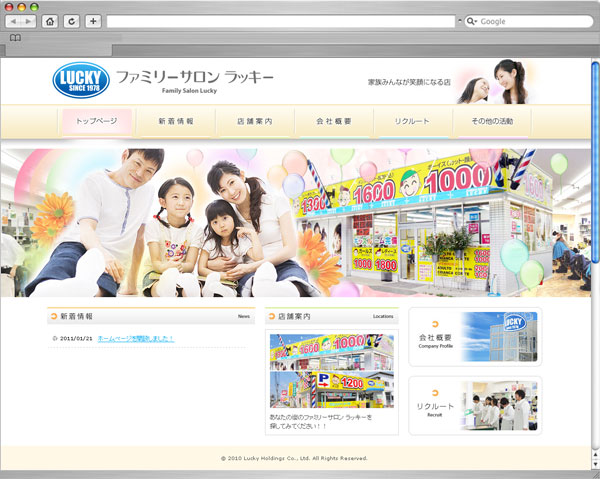The height and width of the screenshot is (479, 600).
Task: Click the orange arrow icon above リクルート
Action: 435,393
